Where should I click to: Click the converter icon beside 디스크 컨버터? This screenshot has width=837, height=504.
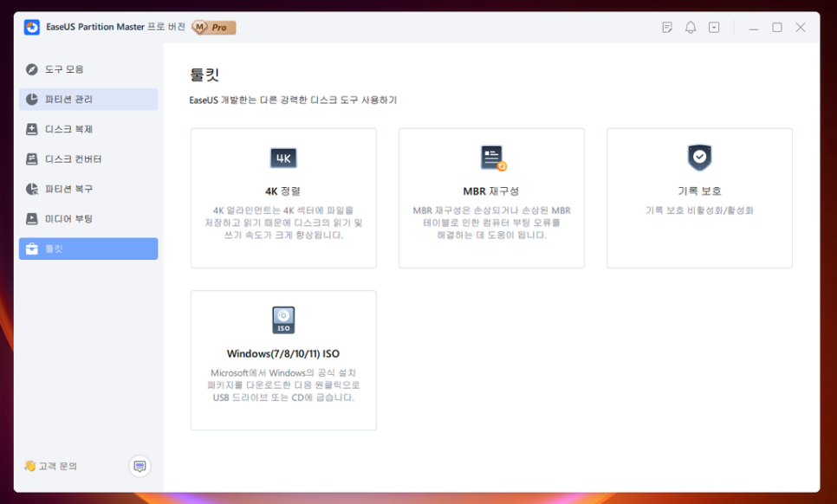[x=32, y=159]
